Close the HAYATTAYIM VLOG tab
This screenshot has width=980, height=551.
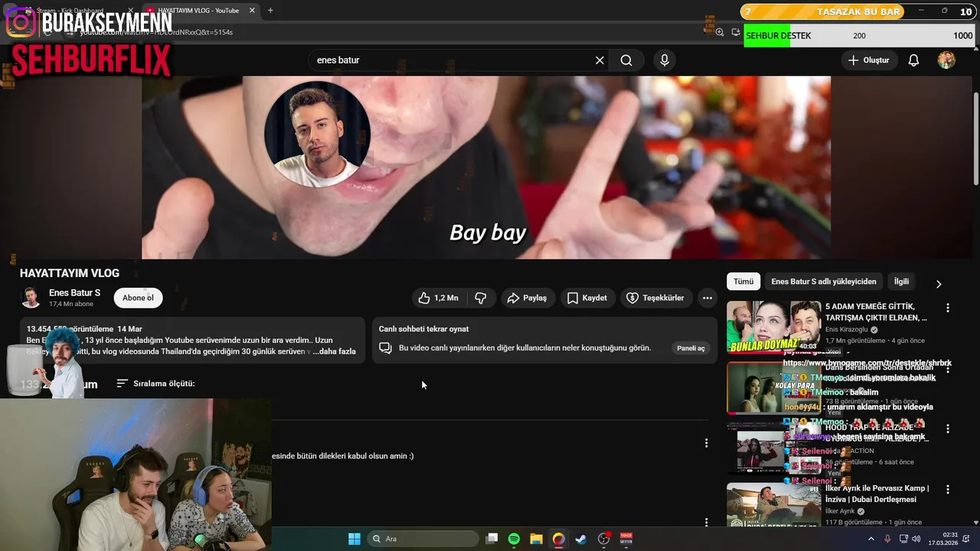click(x=252, y=11)
